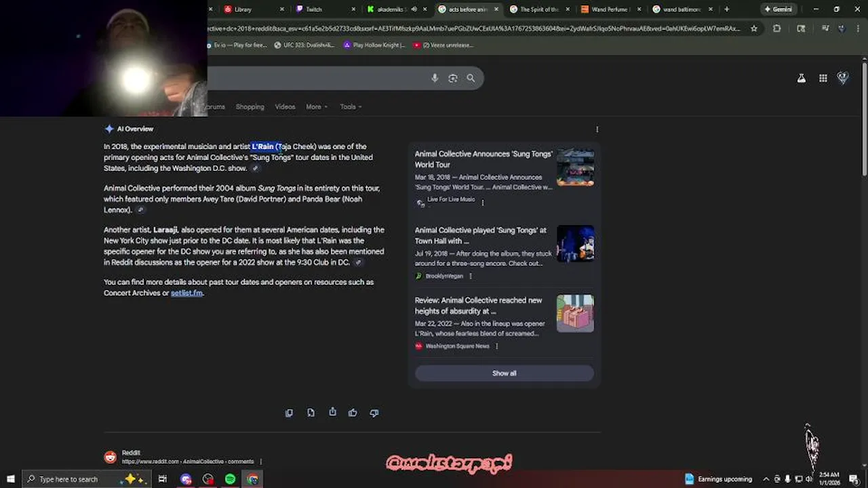Open three-dot menu for BrooklynVegan source
The height and width of the screenshot is (488, 868).
[471, 276]
